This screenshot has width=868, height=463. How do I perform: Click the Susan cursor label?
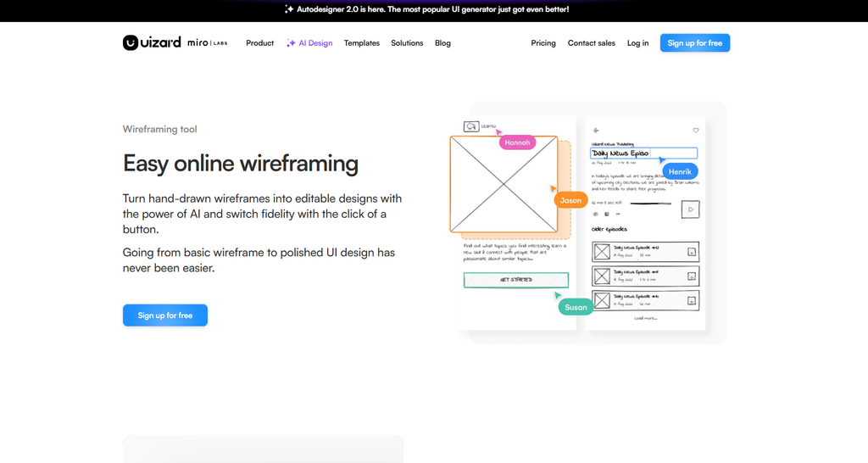point(576,307)
